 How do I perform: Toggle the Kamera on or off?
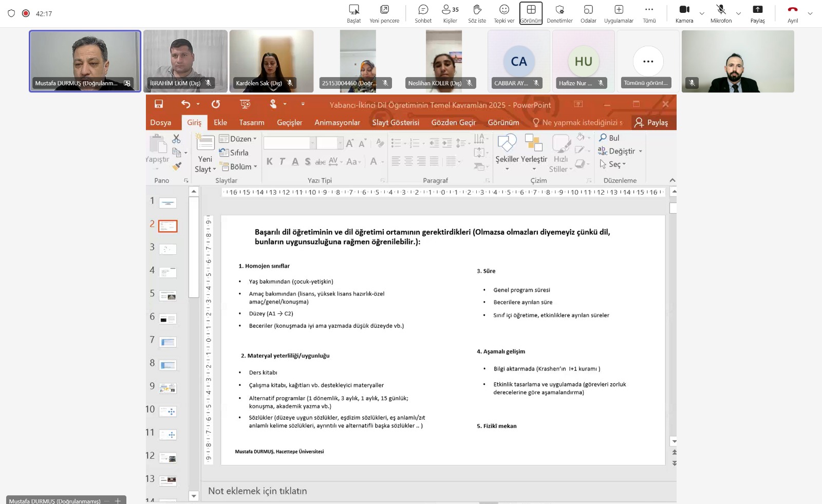[x=684, y=14]
